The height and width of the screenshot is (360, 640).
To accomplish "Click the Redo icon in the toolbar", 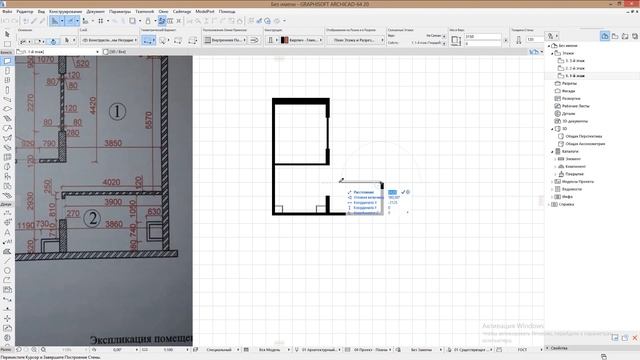I will pos(14,21).
